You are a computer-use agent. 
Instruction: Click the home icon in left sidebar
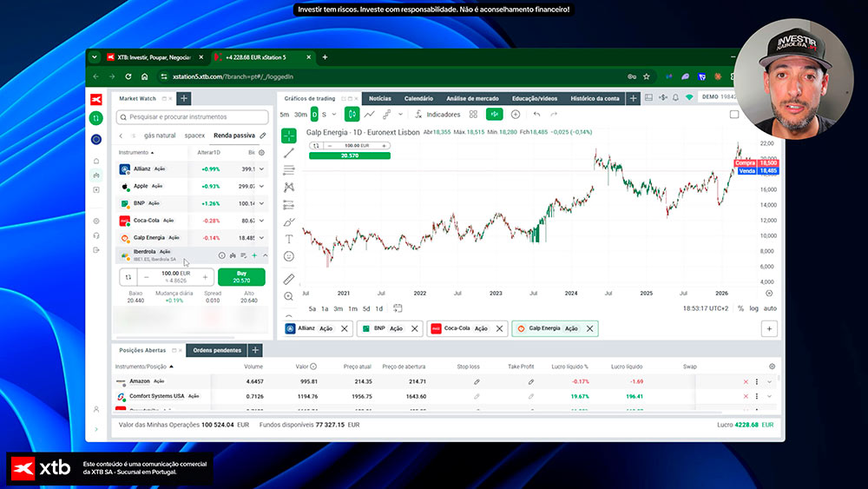[x=96, y=162]
